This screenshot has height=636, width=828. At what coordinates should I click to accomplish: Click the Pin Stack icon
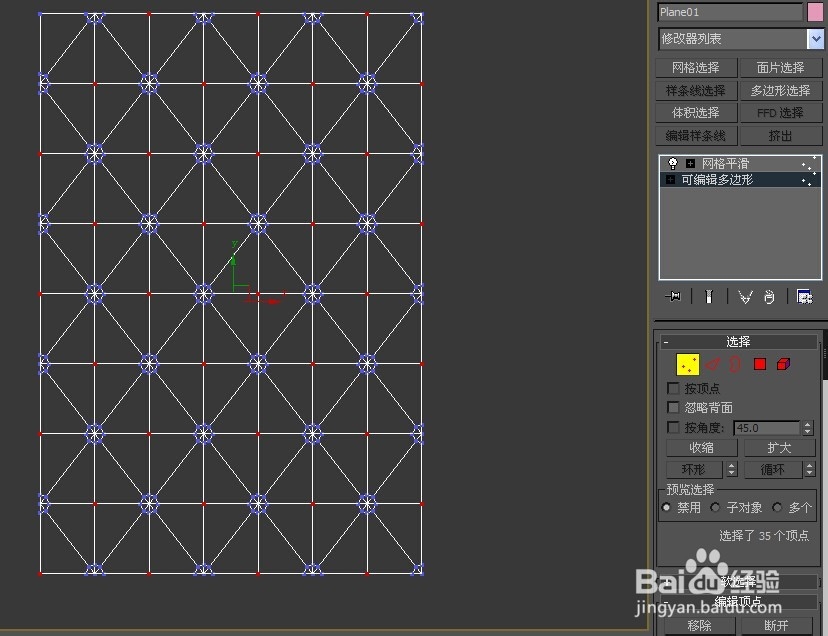point(673,296)
